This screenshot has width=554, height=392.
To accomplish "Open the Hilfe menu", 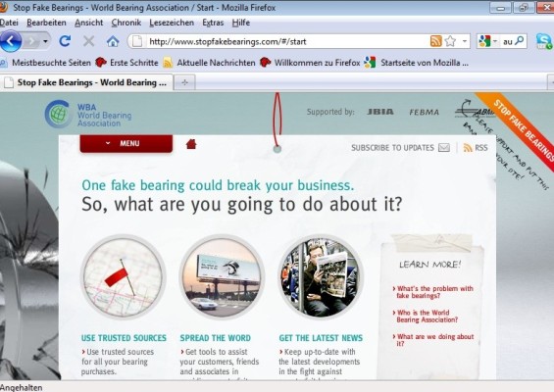I will [x=241, y=23].
